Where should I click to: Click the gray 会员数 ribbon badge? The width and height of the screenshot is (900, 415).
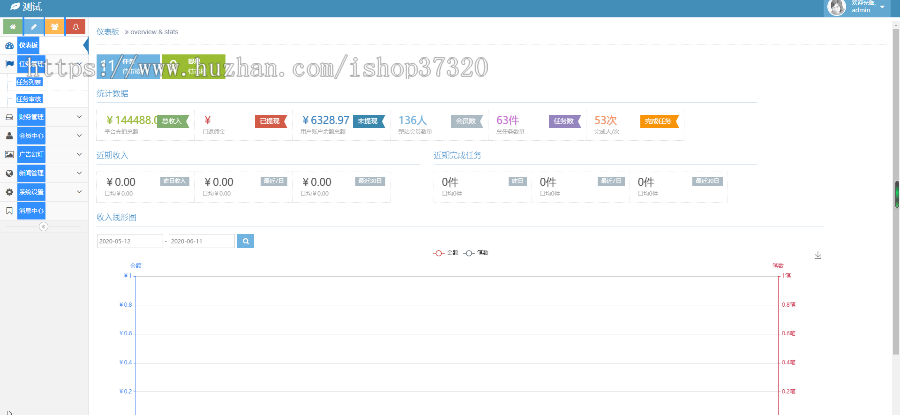click(467, 121)
